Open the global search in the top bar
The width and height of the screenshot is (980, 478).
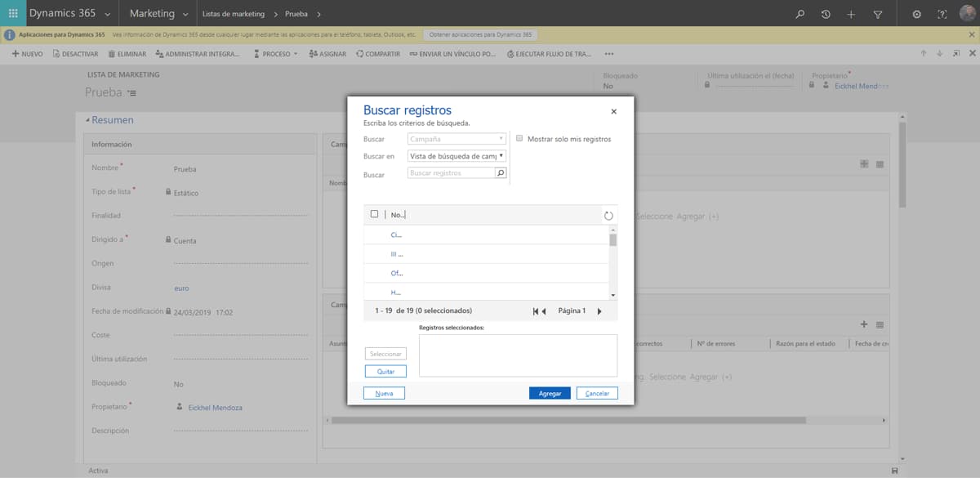801,14
